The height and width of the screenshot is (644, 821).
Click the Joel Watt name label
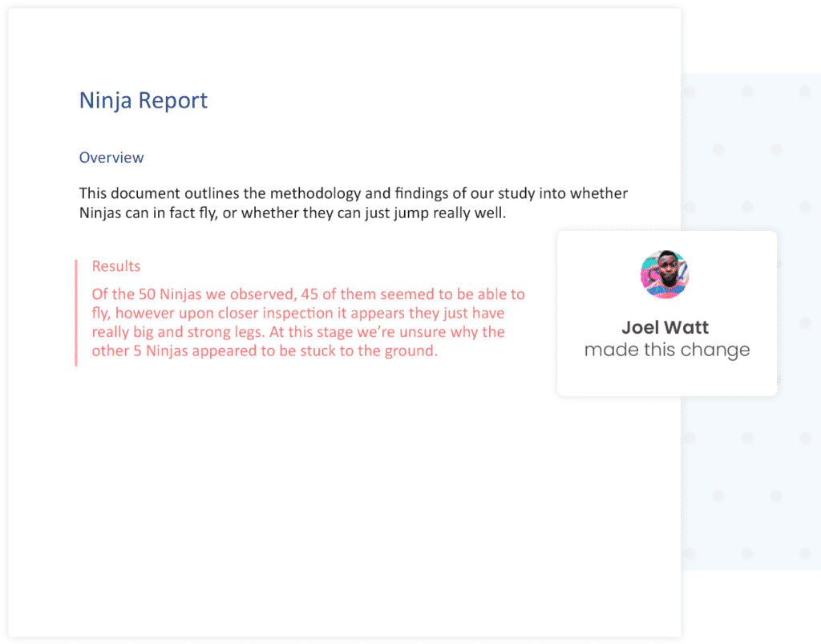coord(665,327)
